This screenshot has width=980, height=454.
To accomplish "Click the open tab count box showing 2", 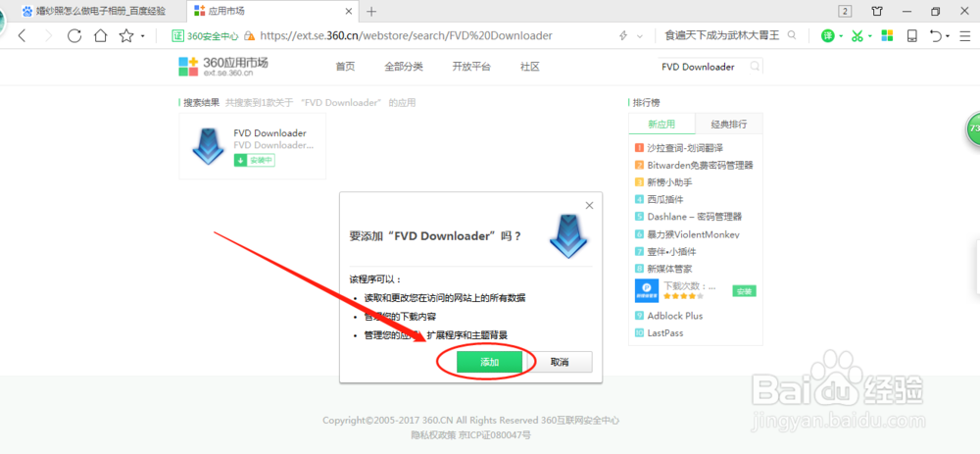I will 845,11.
